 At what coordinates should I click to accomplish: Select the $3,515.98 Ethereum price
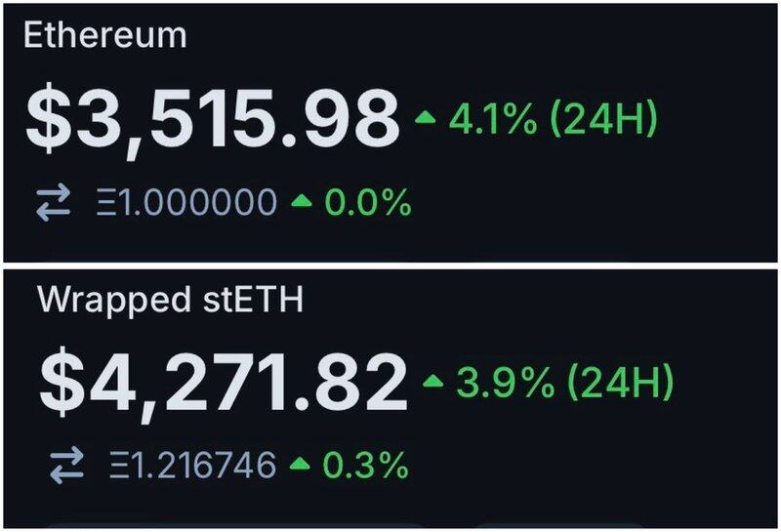click(x=212, y=120)
